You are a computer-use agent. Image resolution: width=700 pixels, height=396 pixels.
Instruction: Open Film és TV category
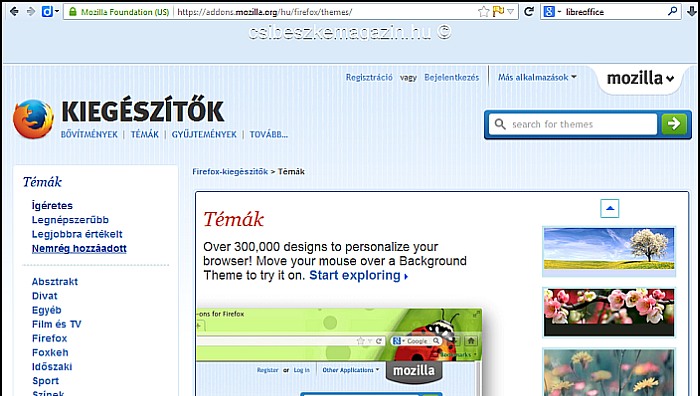tap(56, 324)
